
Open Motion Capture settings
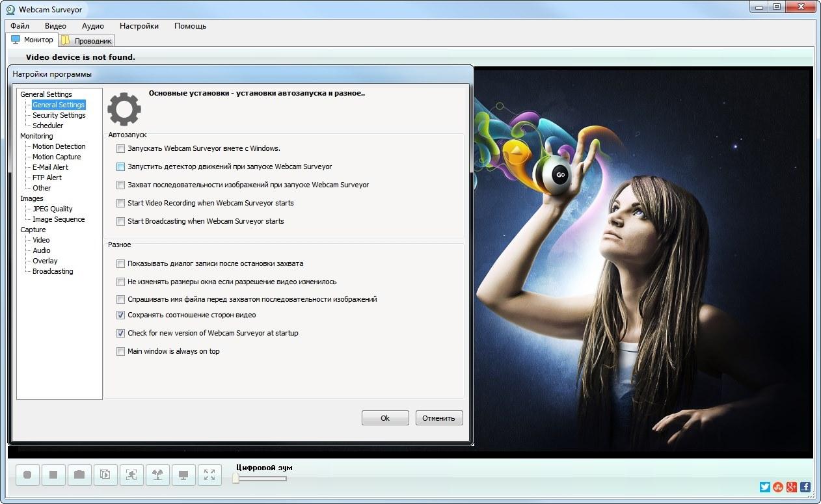(57, 157)
